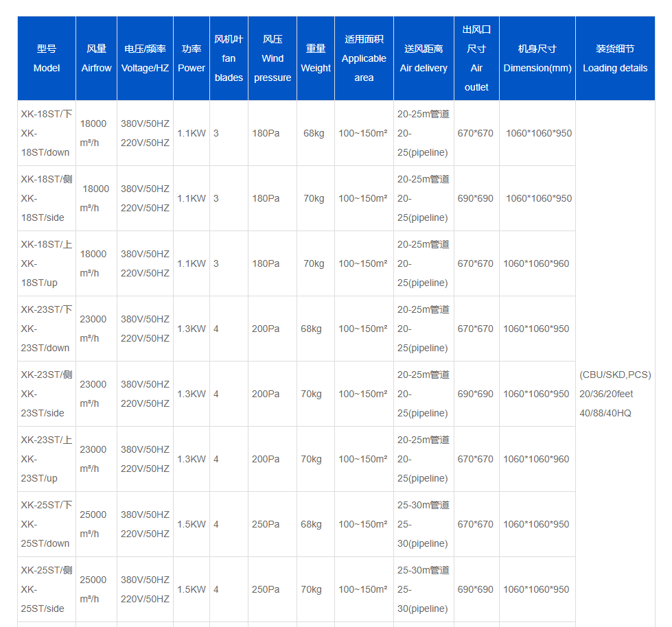Screen dimensions: 672x627
Task: Select the XK-18ST/up model cell
Action: click(47, 263)
